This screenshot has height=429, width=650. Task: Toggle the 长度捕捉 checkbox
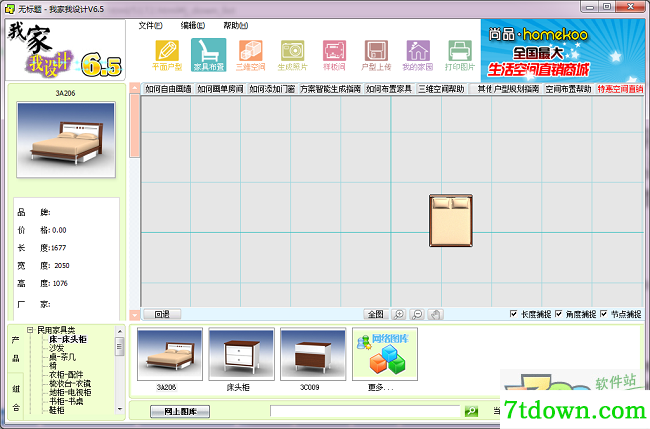pyautogui.click(x=514, y=314)
